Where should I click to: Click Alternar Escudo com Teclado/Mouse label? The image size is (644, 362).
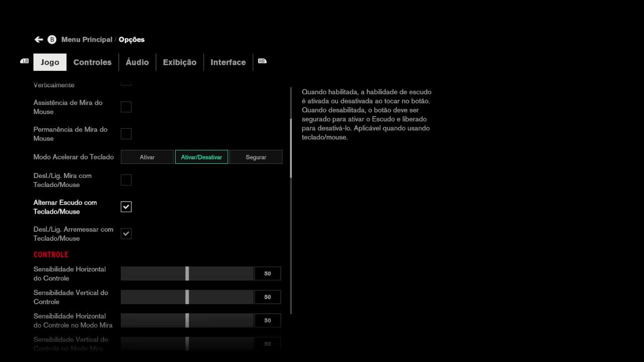(65, 207)
